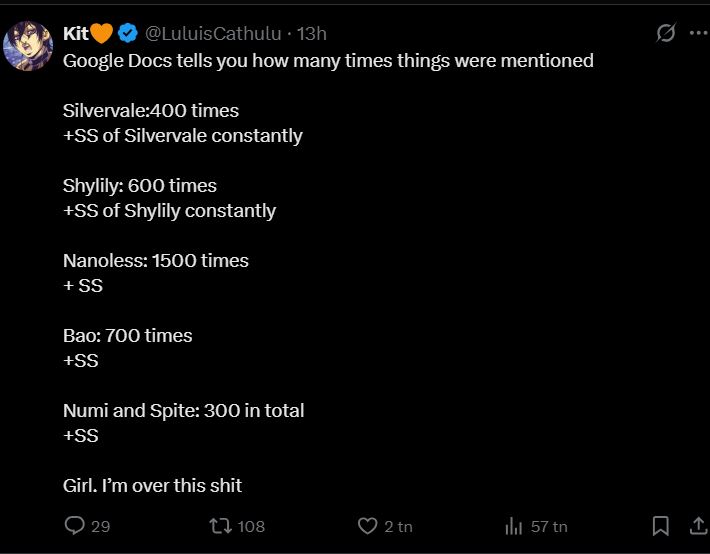
Task: Click Kit's profile avatar picture
Action: coord(28,45)
